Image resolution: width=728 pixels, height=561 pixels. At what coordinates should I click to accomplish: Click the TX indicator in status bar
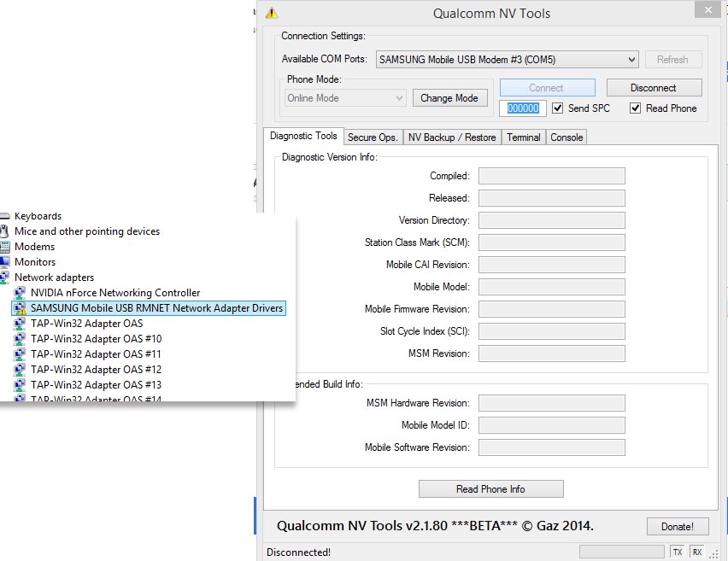pos(678,552)
